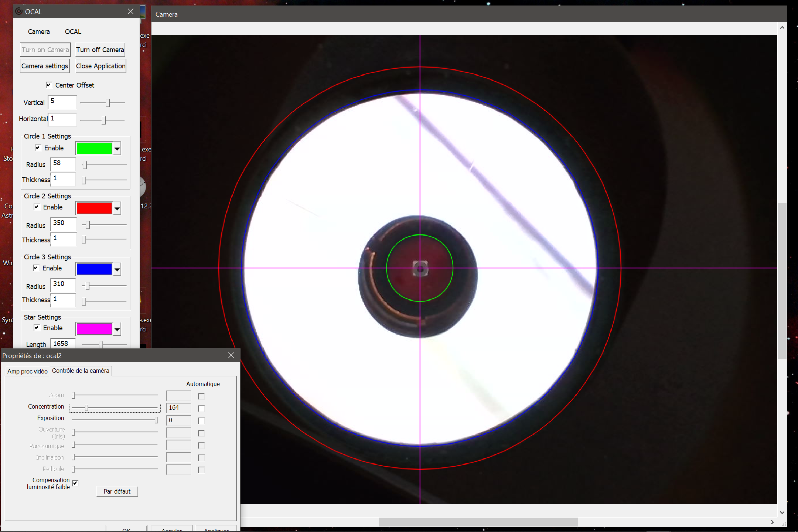The width and height of the screenshot is (798, 532).
Task: Click the Circle 3 blue color swatch
Action: pos(94,269)
